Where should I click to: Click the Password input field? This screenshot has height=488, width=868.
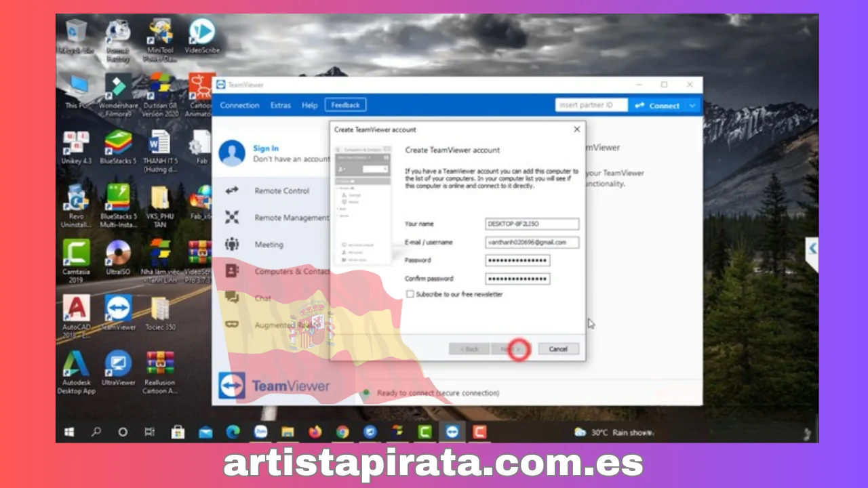(x=517, y=260)
